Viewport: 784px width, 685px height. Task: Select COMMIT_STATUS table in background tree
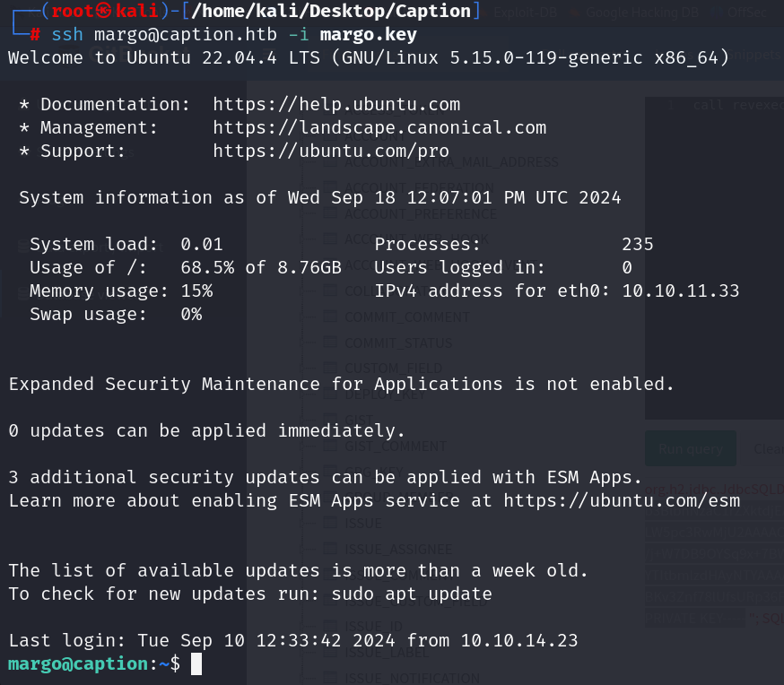click(398, 342)
